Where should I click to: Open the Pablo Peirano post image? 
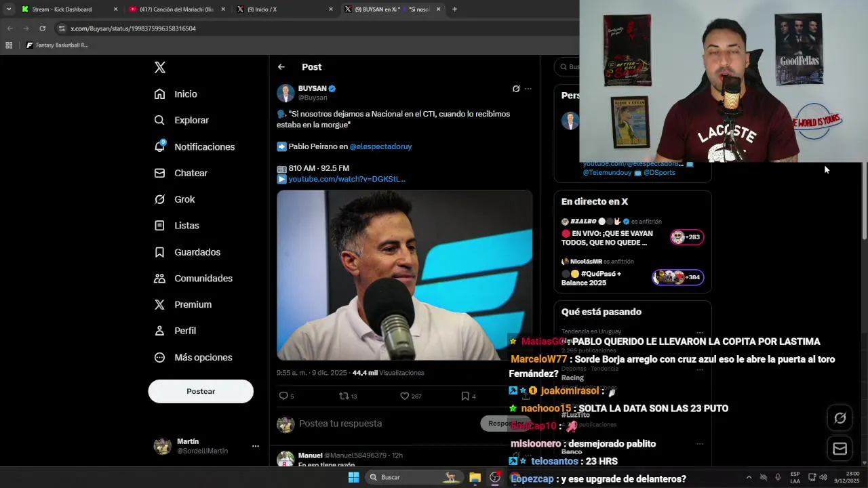404,275
